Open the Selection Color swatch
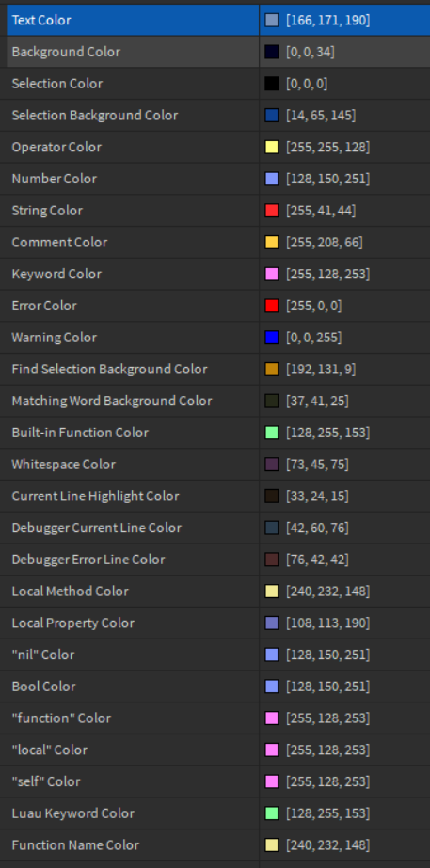Screen dimensions: 430x868 coord(272,84)
